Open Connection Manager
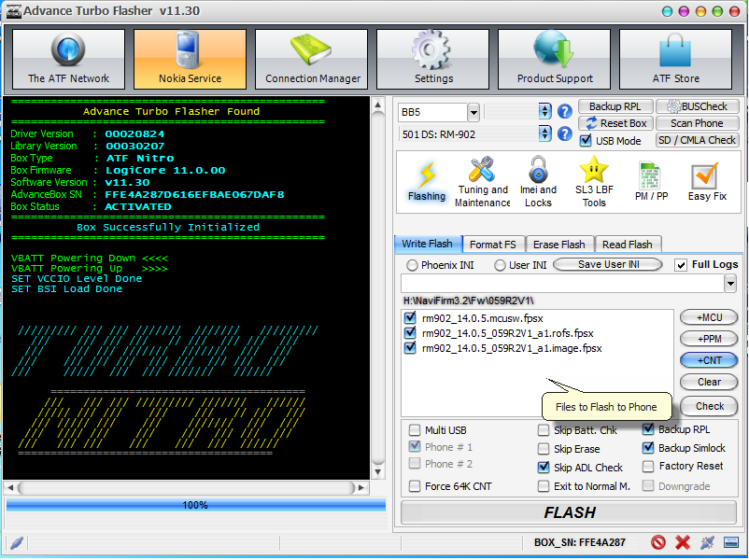 tap(311, 59)
